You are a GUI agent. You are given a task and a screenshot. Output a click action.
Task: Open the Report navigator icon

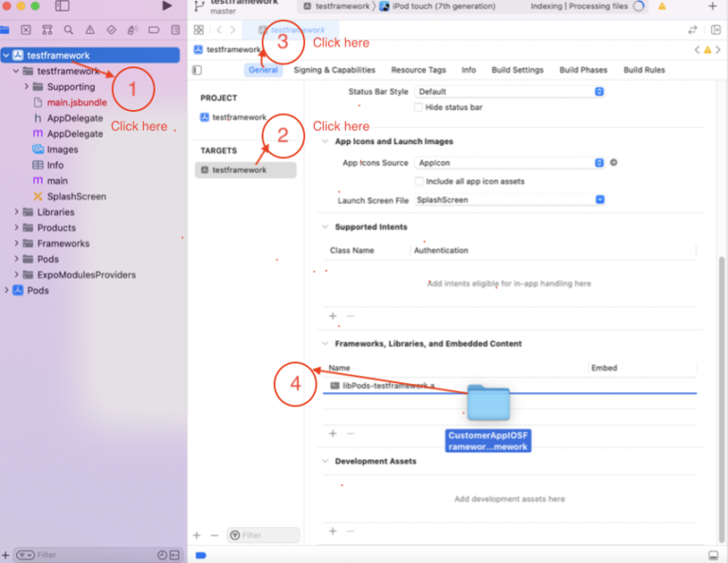point(175,30)
